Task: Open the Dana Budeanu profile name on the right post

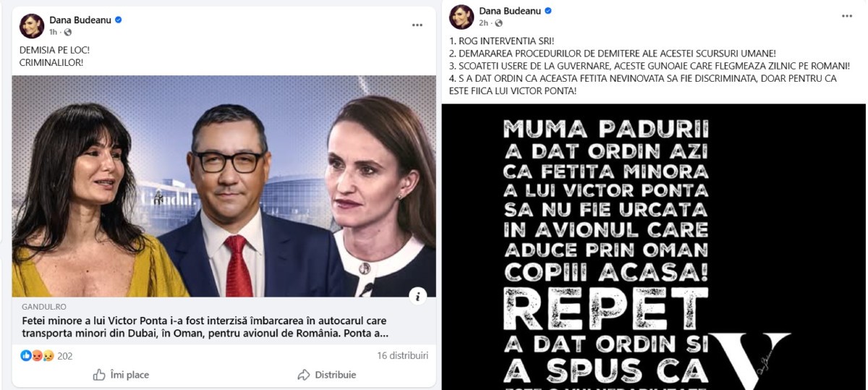Action: tap(511, 11)
